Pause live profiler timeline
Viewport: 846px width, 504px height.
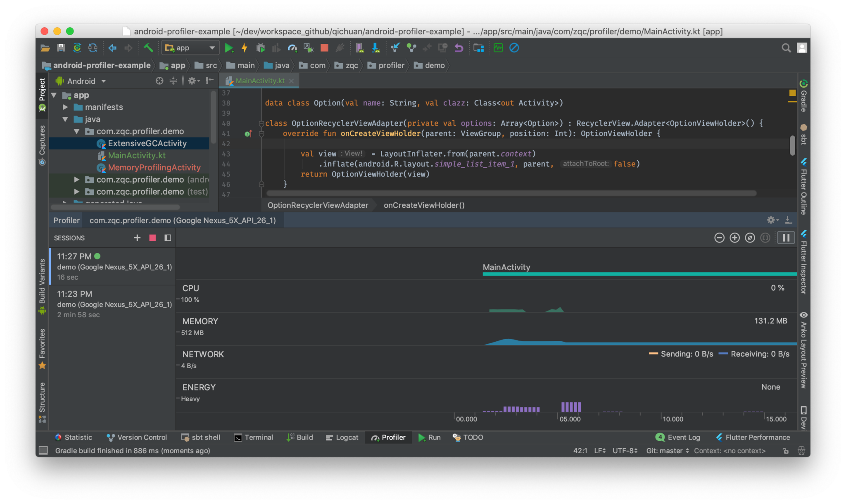click(786, 238)
